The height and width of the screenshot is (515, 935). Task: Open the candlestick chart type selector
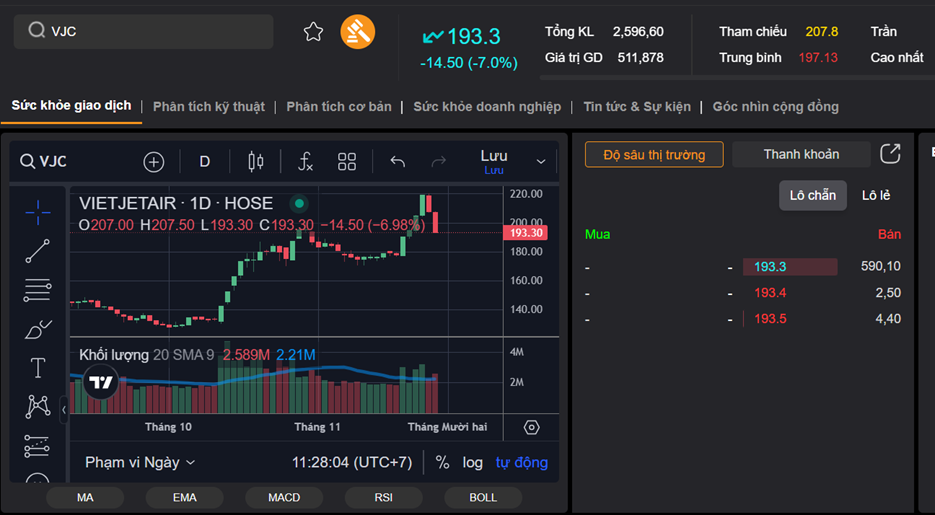[255, 162]
